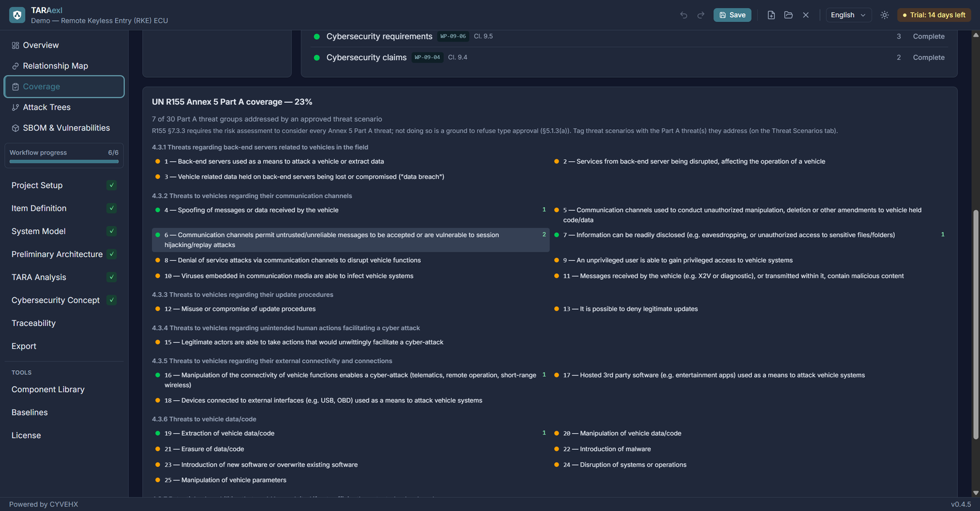
Task: Select threat 23 introduction of new software
Action: click(x=350, y=465)
